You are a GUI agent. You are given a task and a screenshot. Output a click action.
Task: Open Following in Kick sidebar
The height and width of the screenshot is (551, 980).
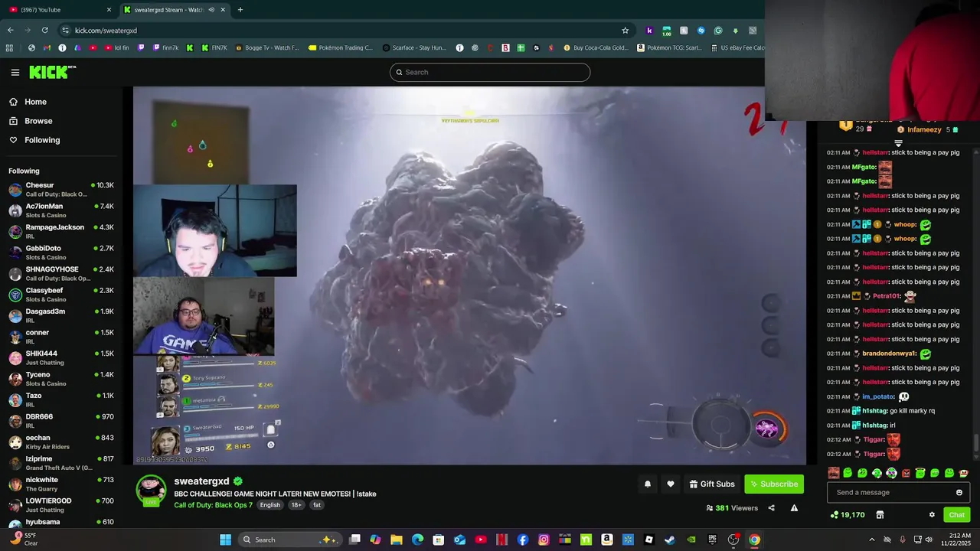[x=34, y=140]
